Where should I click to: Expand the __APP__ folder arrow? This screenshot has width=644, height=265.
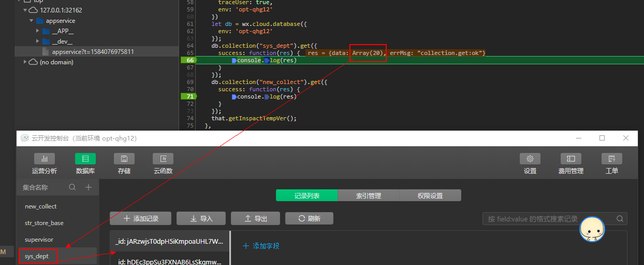point(37,31)
